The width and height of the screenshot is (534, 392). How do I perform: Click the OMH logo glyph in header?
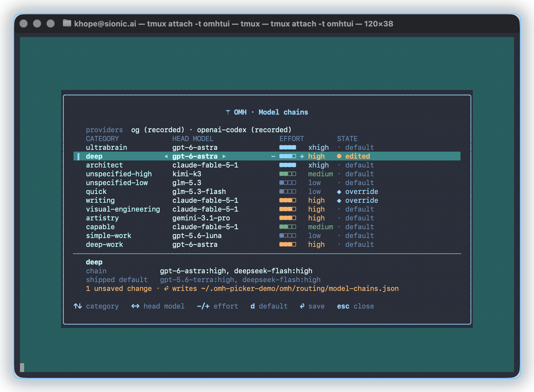tap(228, 112)
